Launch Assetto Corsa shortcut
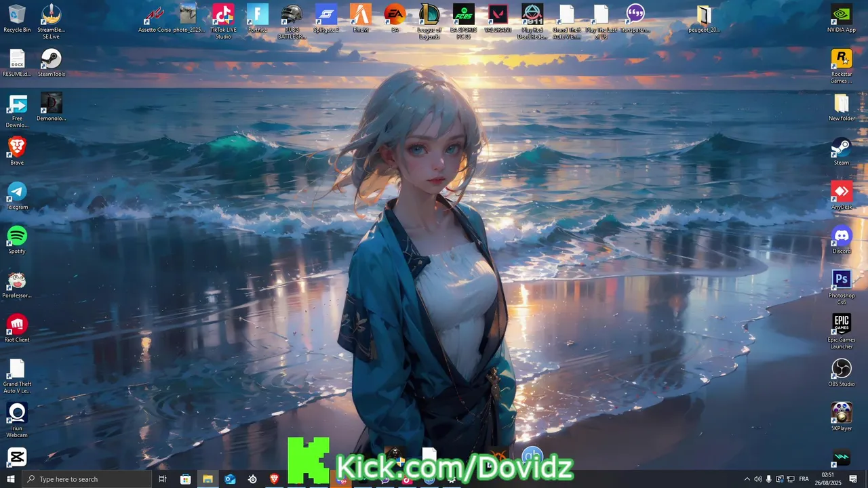Screen dimensions: 868x488 [x=155, y=18]
